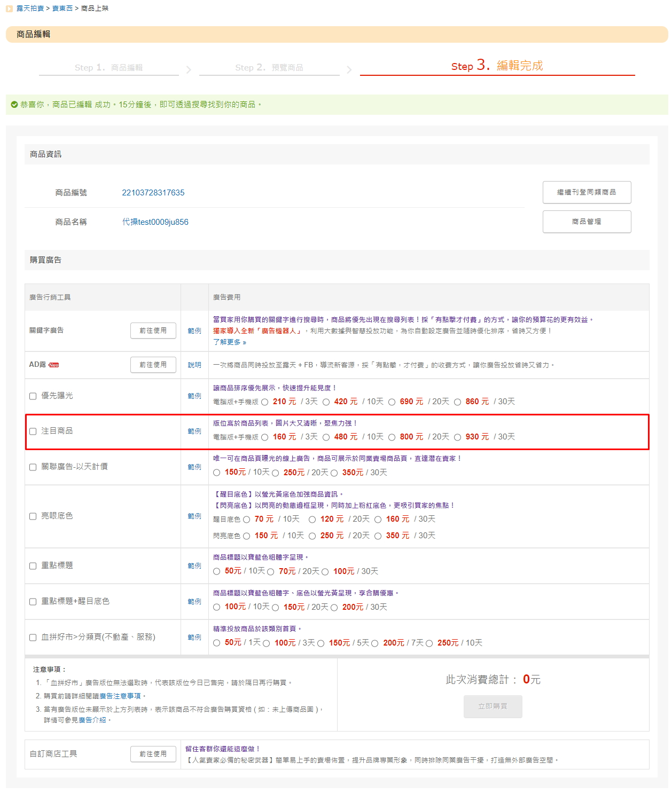Click 繼續刊登同類商品 button
The height and width of the screenshot is (794, 672).
[x=587, y=192]
